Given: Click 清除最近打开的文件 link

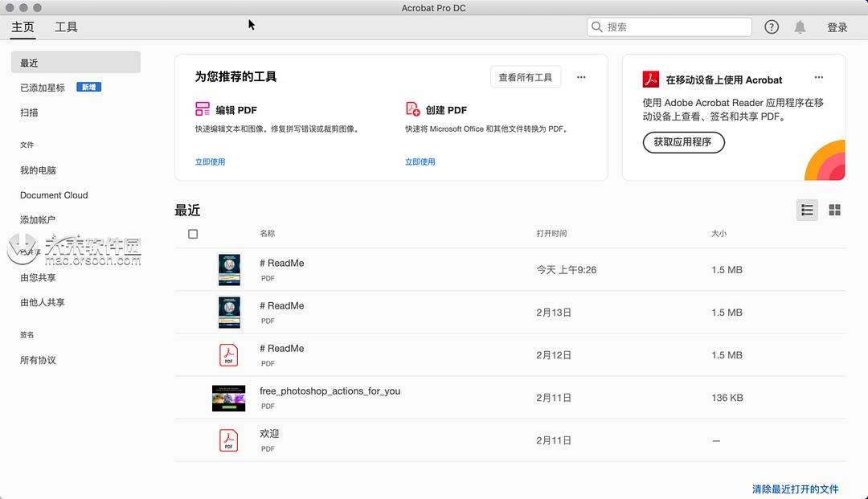Looking at the screenshot, I should point(795,489).
